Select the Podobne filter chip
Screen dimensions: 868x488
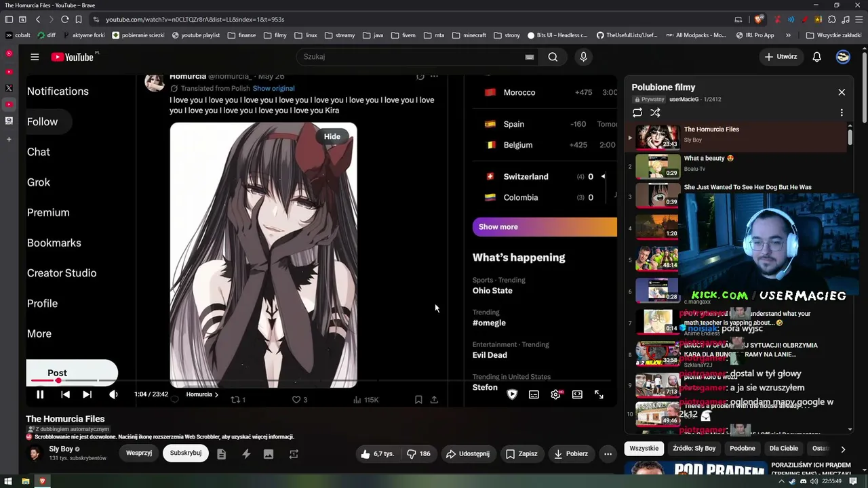(x=743, y=449)
